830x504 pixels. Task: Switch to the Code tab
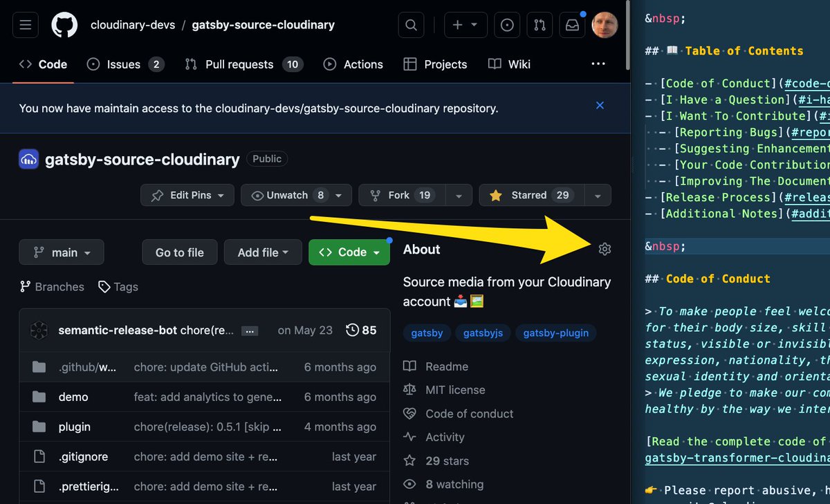pyautogui.click(x=44, y=64)
